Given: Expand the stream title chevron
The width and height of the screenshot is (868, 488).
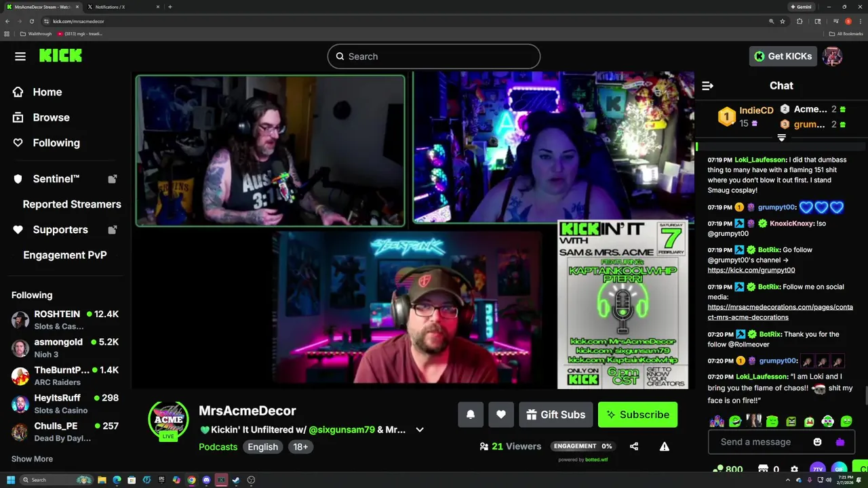Looking at the screenshot, I should [x=420, y=430].
